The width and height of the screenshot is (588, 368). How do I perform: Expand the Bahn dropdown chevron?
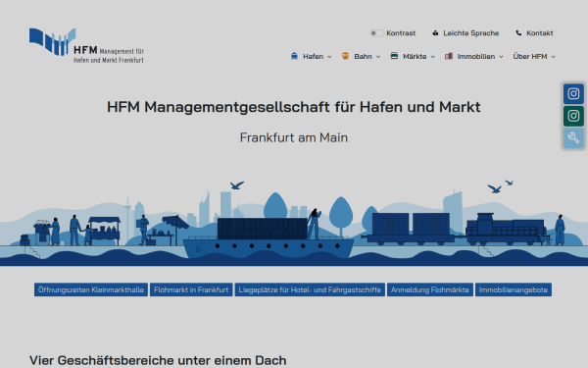(x=378, y=57)
